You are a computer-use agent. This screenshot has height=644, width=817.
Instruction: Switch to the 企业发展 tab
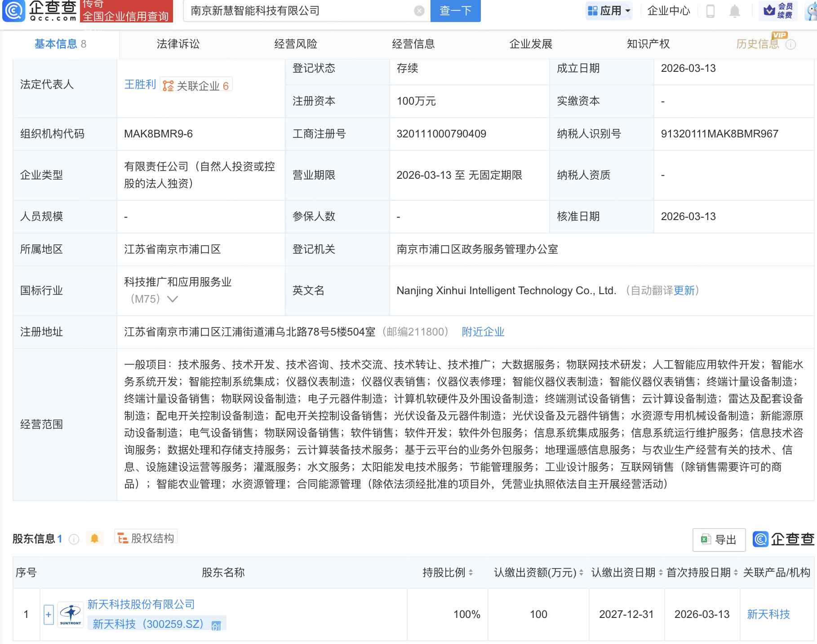click(x=531, y=44)
